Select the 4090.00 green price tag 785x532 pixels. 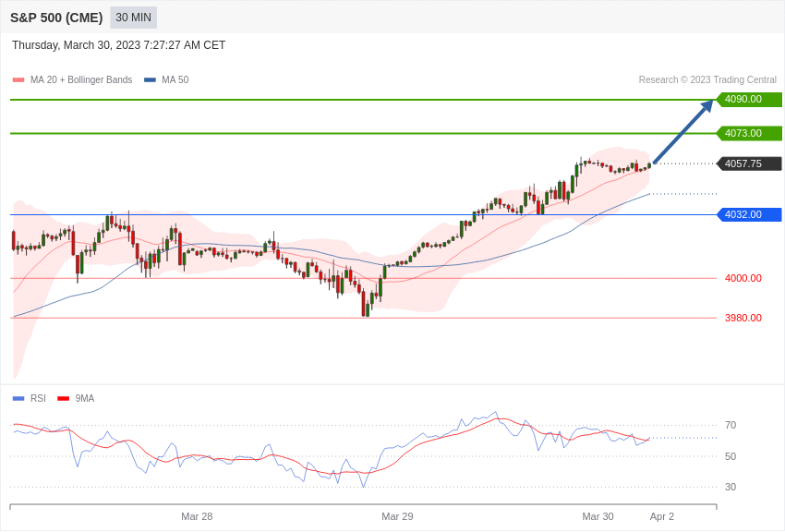[749, 100]
